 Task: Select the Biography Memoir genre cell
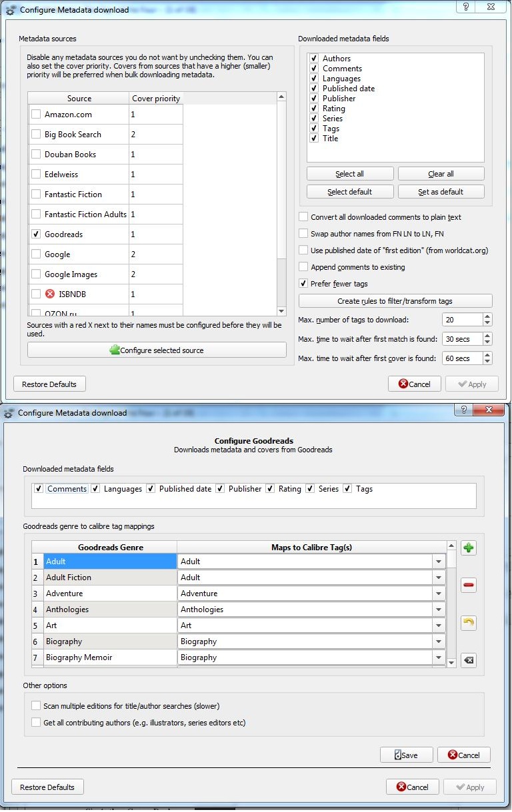pyautogui.click(x=110, y=657)
